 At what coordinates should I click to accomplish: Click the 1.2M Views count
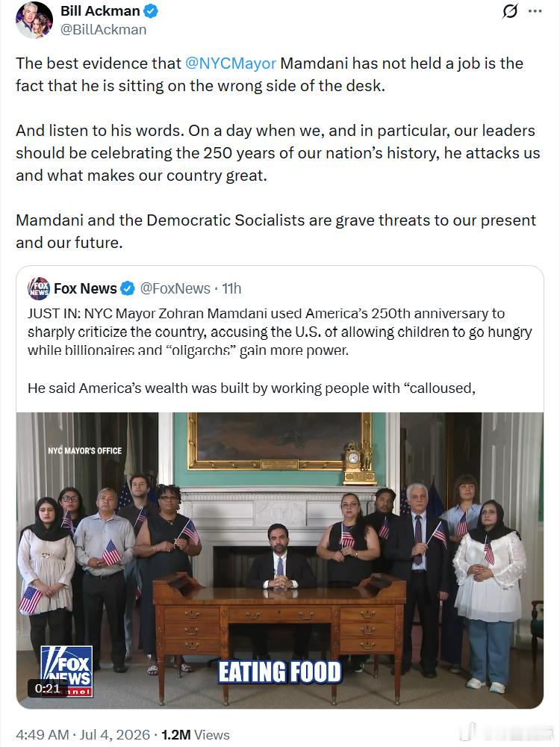195,734
